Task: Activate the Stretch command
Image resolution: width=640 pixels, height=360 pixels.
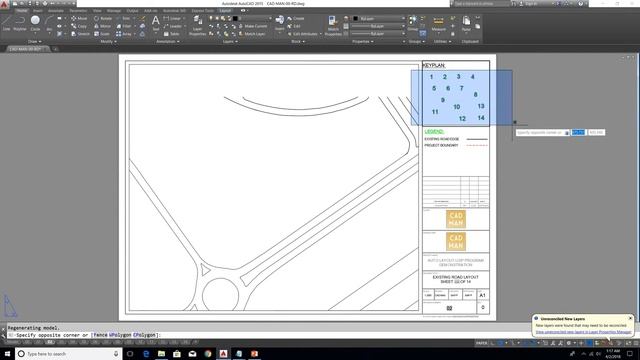Action: pos(80,34)
